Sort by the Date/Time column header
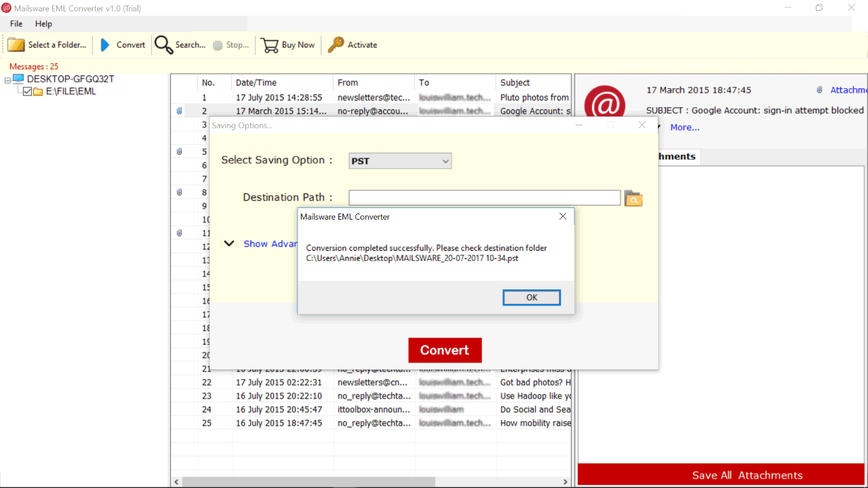The height and width of the screenshot is (488, 868). click(282, 83)
